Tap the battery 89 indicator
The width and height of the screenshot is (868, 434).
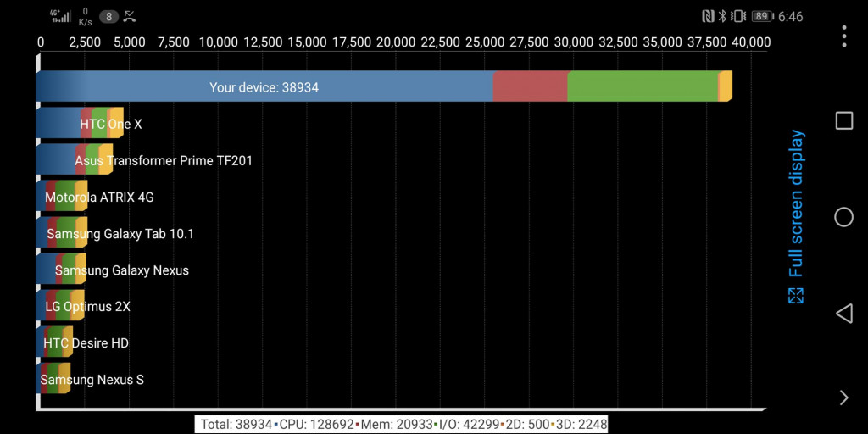coord(762,17)
